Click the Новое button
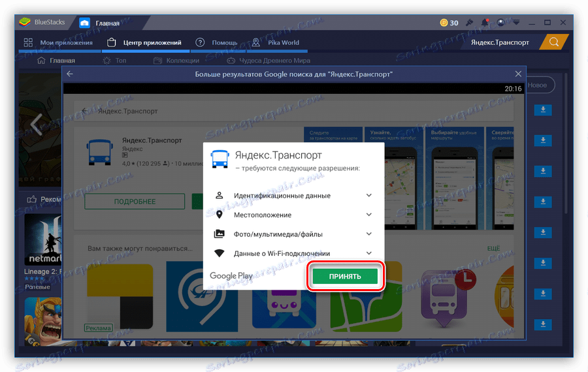The width and height of the screenshot is (588, 372). 538,85
